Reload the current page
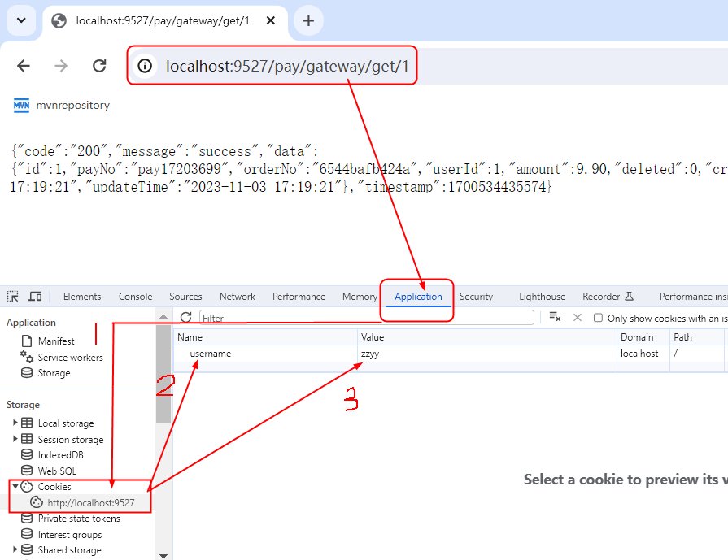 (x=99, y=66)
